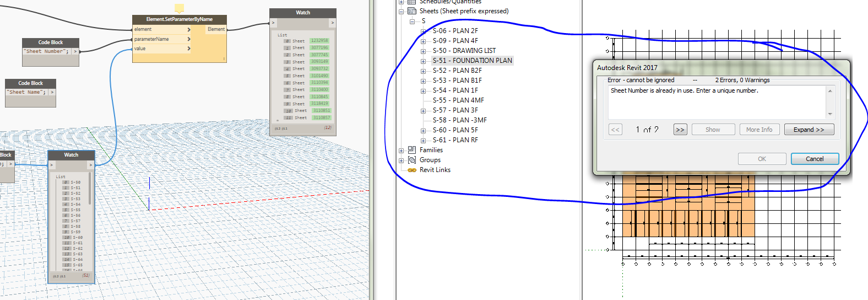Click the 'Show' button in error dialog
The height and width of the screenshot is (300, 868).
pyautogui.click(x=713, y=130)
